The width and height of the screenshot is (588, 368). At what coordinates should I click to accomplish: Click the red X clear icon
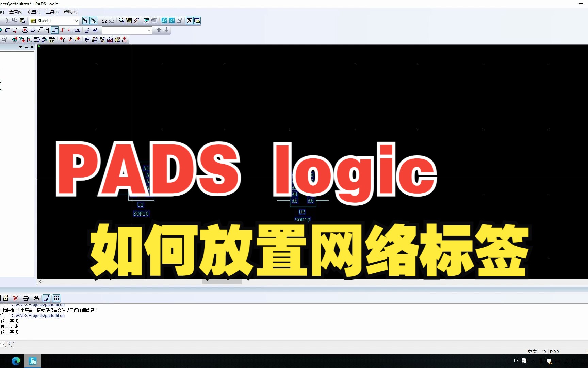click(x=16, y=298)
